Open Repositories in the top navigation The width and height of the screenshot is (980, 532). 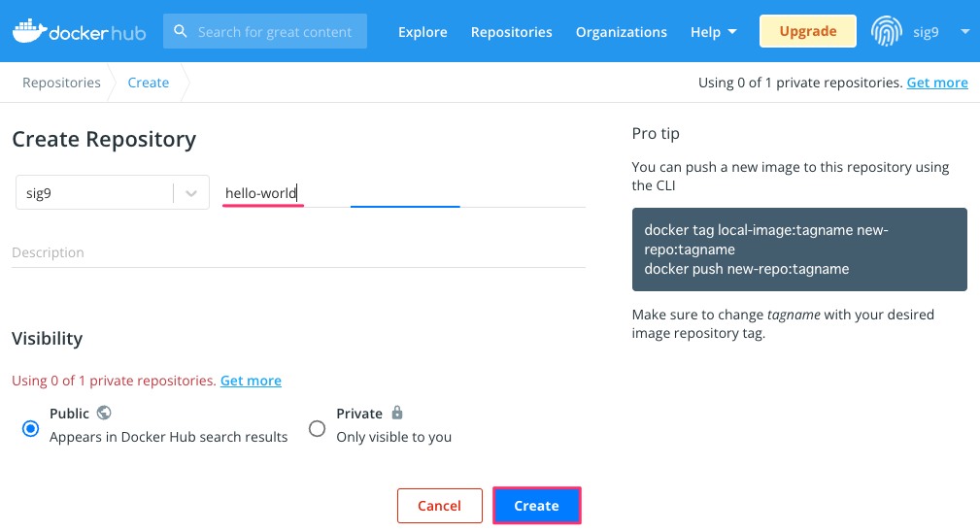coord(511,32)
